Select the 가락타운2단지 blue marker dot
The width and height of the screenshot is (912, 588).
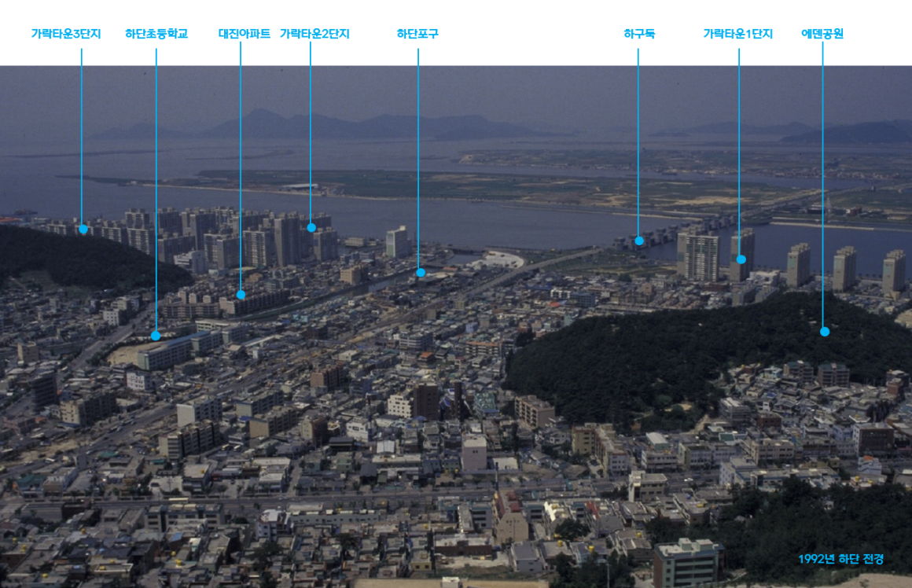[x=311, y=228]
